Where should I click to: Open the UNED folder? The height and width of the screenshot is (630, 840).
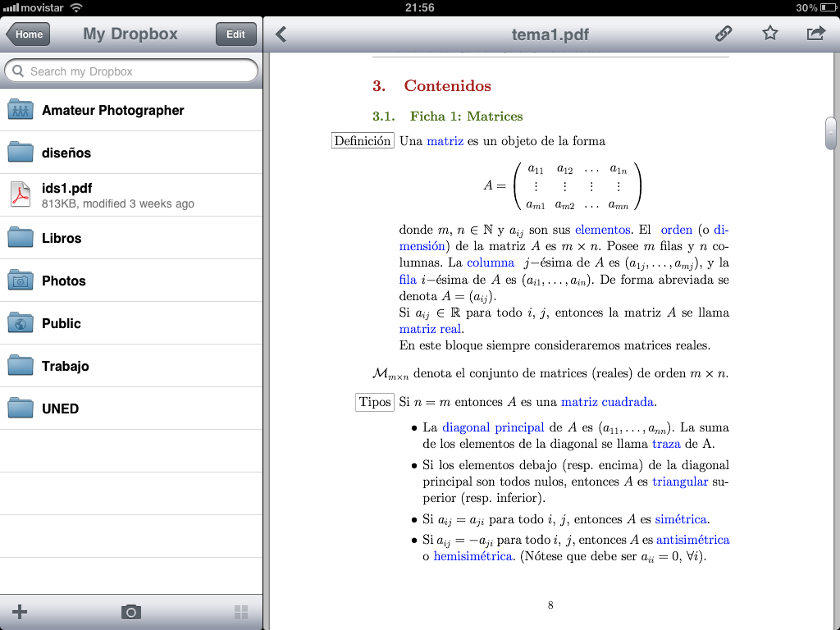131,409
